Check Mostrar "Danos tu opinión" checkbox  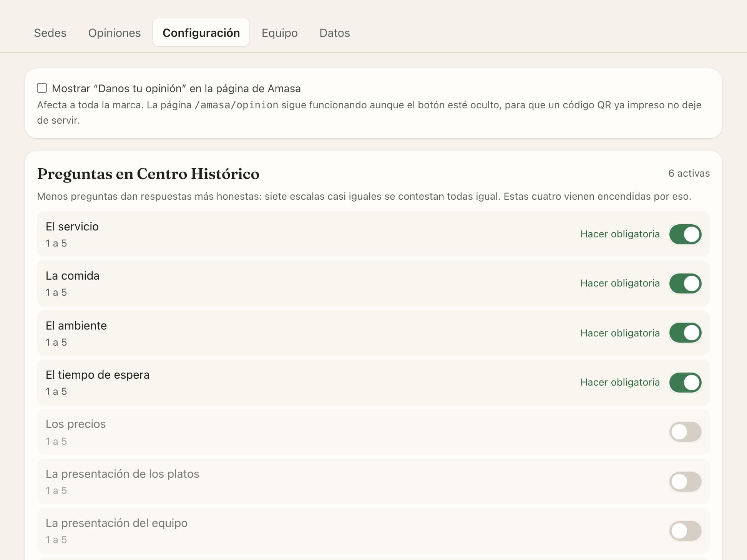coord(42,88)
